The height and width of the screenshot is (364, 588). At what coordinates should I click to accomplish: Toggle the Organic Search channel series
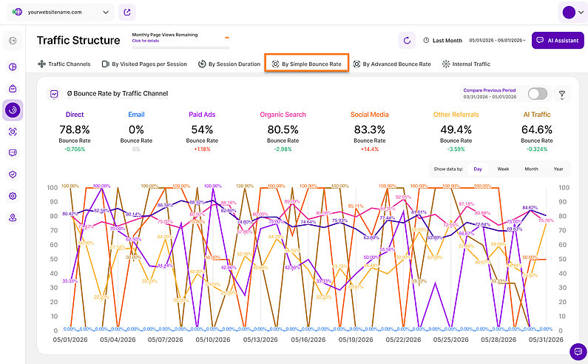[x=283, y=115]
